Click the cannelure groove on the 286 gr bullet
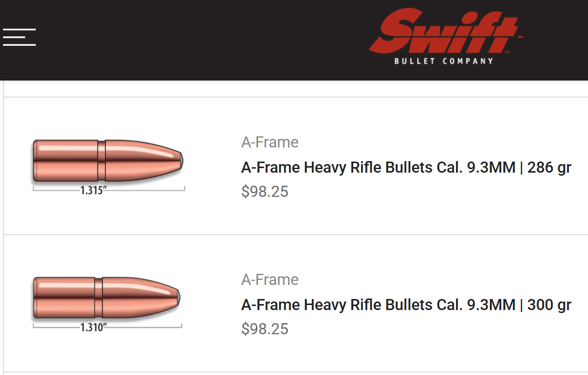This screenshot has height=375, width=588. click(102, 161)
